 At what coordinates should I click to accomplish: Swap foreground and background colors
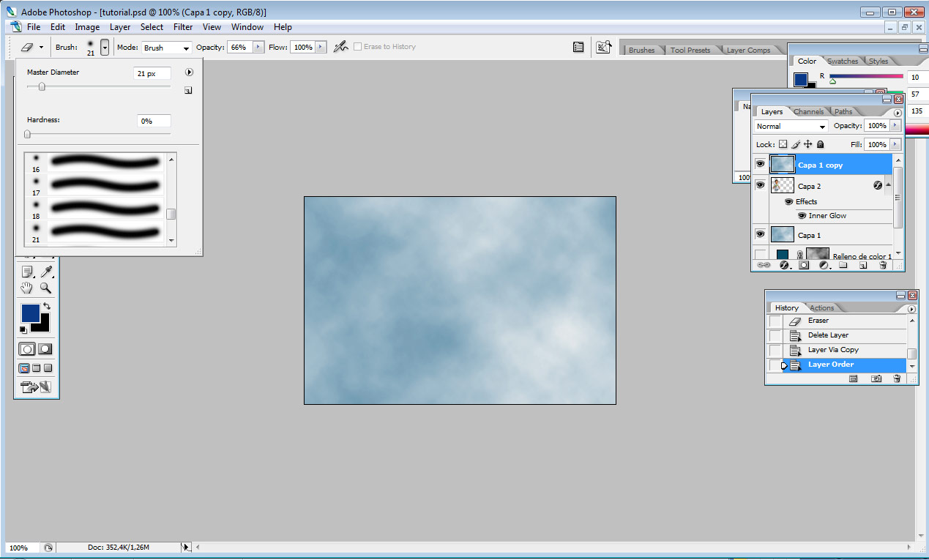(x=47, y=306)
